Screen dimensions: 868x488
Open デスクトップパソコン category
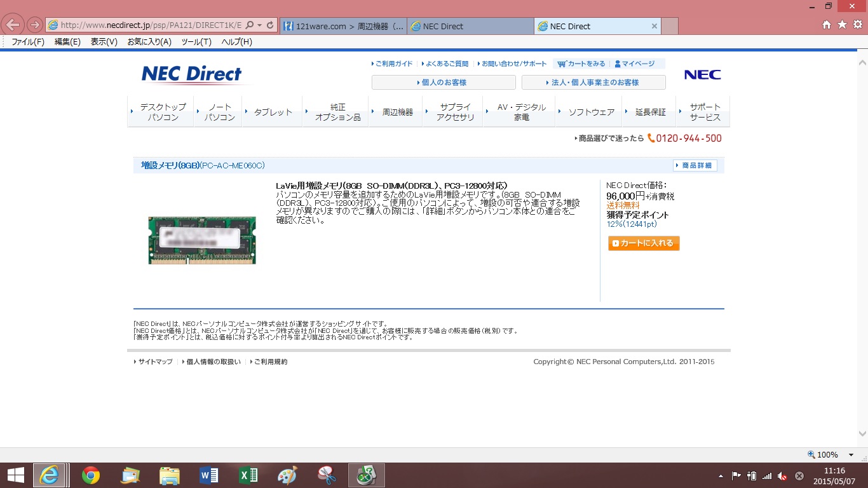(x=161, y=112)
